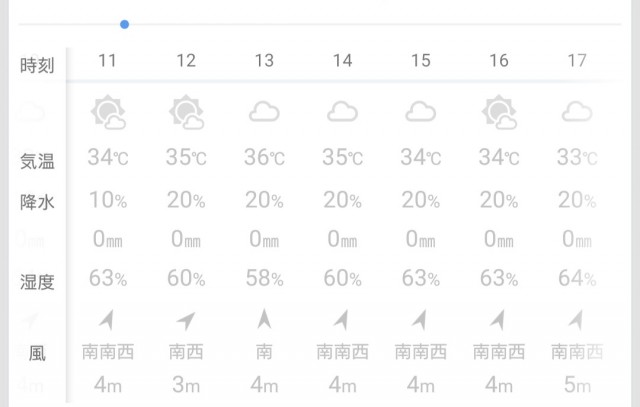Click the partly sunny icon for 16 o'clock

(499, 112)
